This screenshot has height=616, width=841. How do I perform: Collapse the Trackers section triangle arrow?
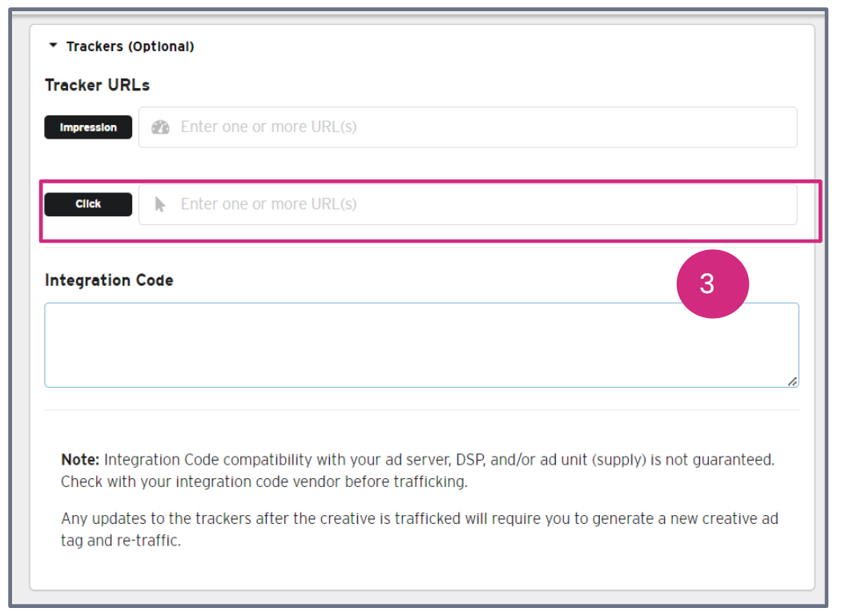click(53, 46)
